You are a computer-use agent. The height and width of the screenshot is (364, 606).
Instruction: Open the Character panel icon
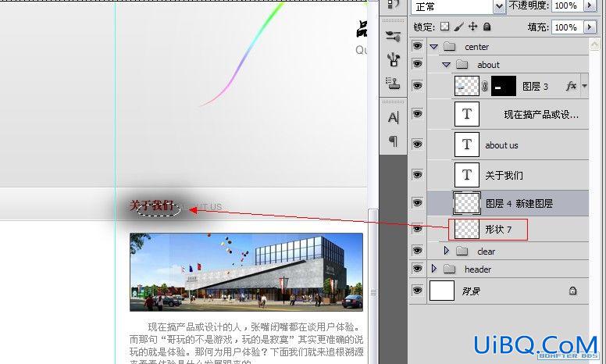click(393, 117)
